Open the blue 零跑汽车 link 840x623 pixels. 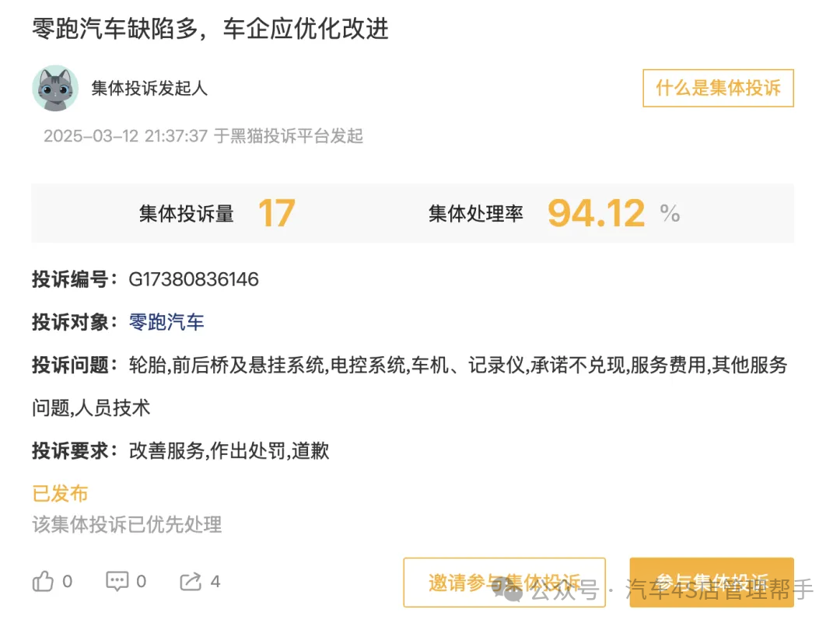pos(166,322)
